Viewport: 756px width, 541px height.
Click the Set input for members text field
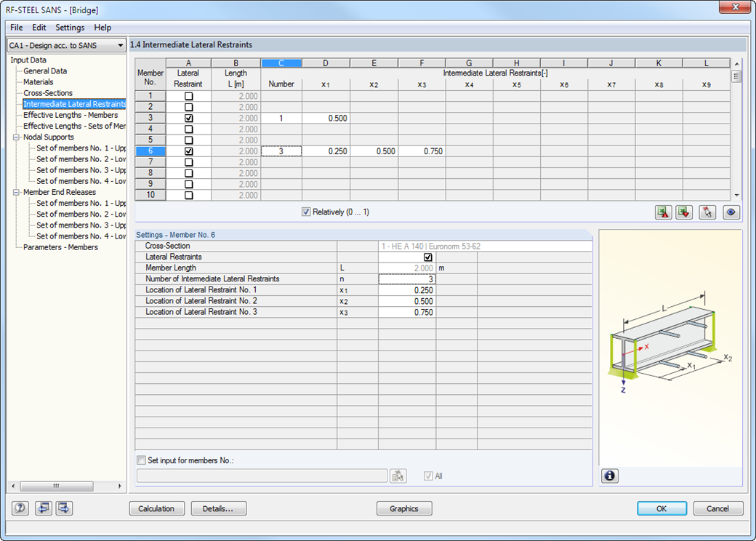click(262, 476)
